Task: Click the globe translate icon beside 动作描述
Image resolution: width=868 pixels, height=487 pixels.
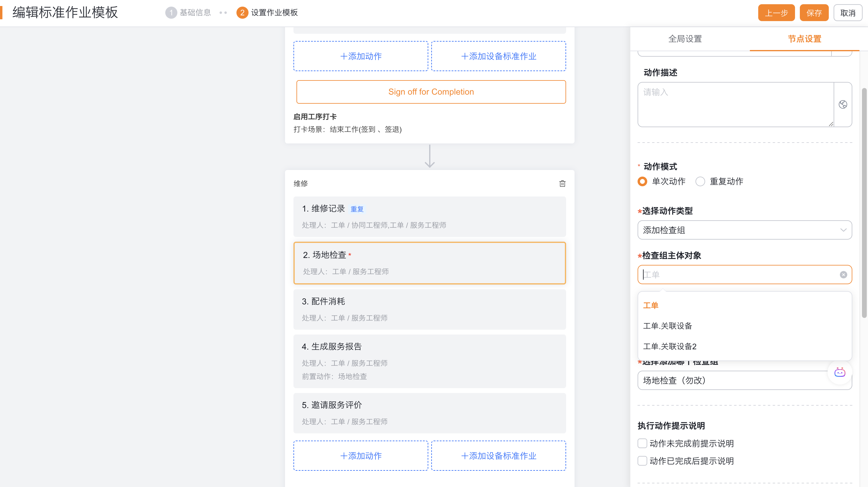Action: pyautogui.click(x=843, y=104)
